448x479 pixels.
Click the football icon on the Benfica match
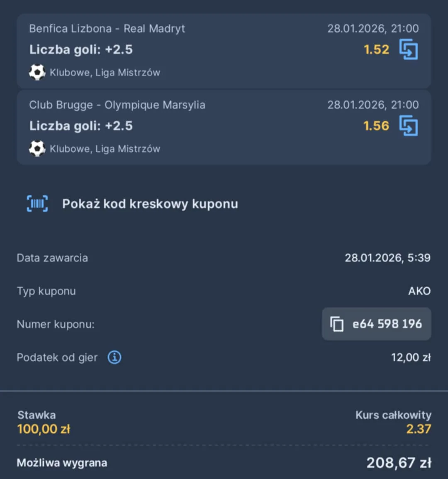(x=37, y=72)
